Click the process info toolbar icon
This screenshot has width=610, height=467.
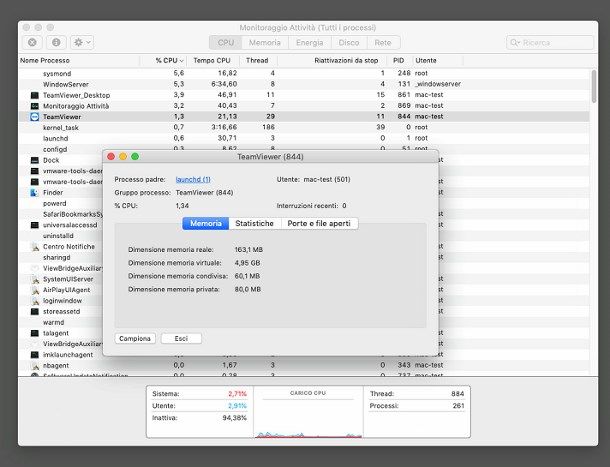click(x=56, y=42)
